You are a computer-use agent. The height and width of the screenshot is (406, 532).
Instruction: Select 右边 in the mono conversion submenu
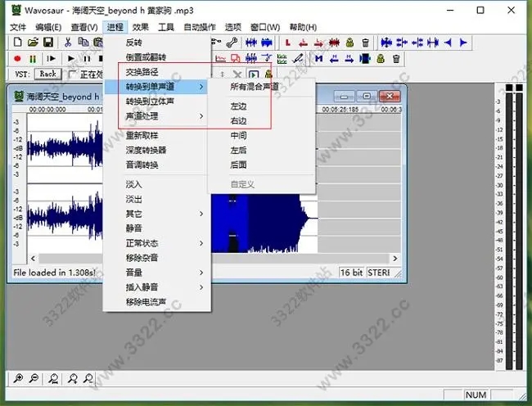point(238,121)
